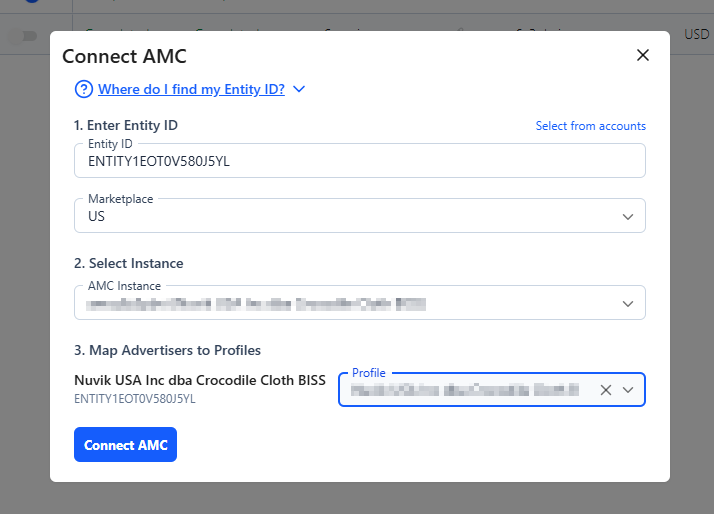This screenshot has height=514, width=714.
Task: Click 'Select from accounts' link
Action: tap(591, 126)
